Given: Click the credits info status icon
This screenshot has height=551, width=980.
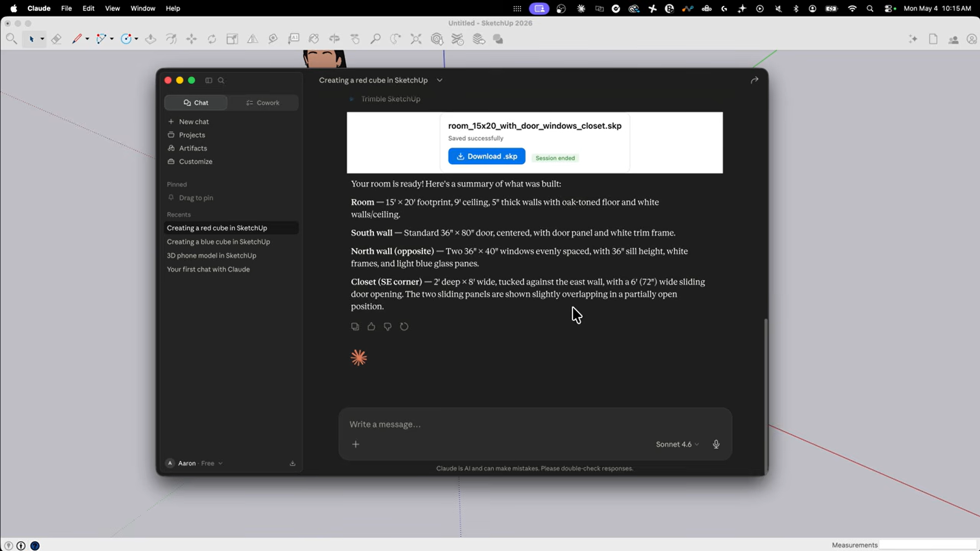Looking at the screenshot, I should click(x=21, y=545).
